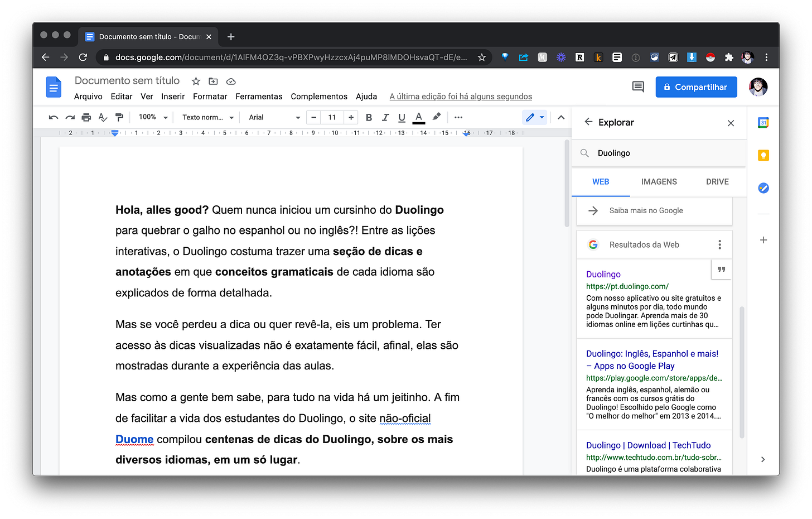
Task: Hide the menus with the up chevron
Action: (x=561, y=117)
